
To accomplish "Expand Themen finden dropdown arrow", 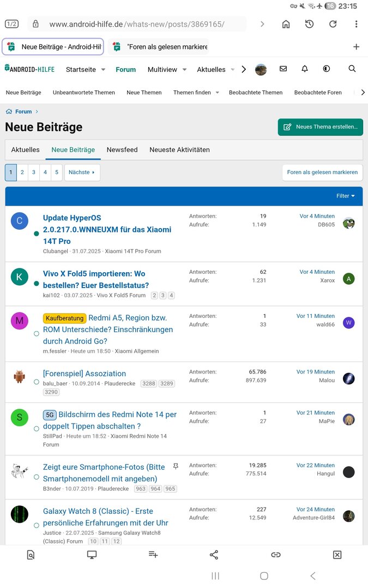I will coord(218,93).
